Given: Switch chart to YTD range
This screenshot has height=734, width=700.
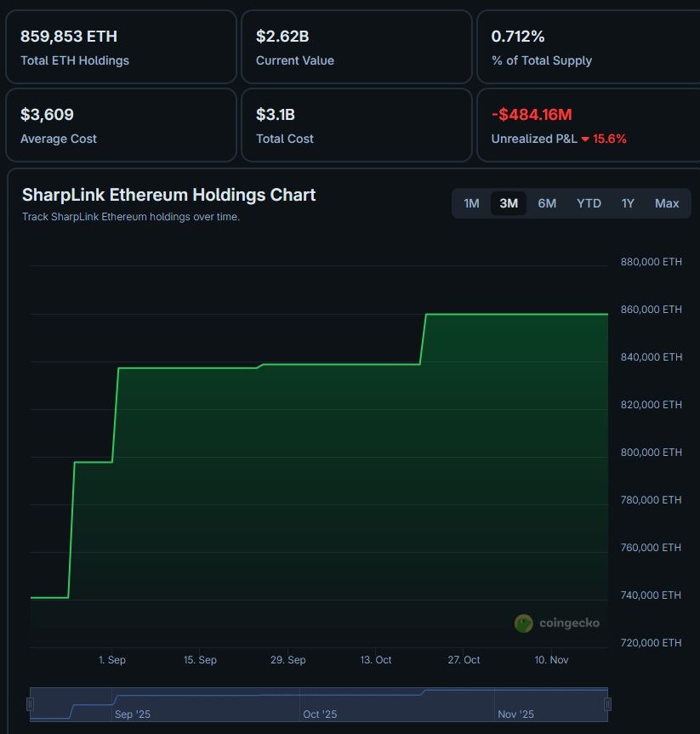Looking at the screenshot, I should click(x=589, y=203).
